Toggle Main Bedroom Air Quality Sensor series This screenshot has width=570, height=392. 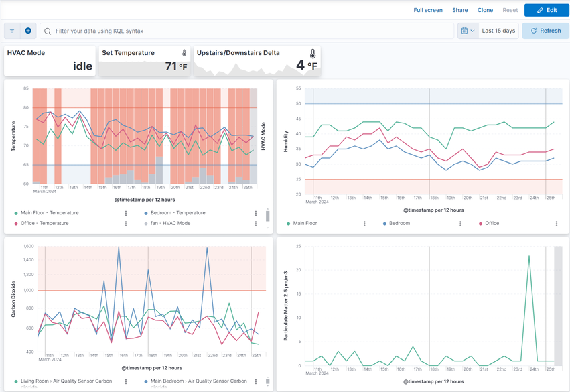pyautogui.click(x=198, y=381)
